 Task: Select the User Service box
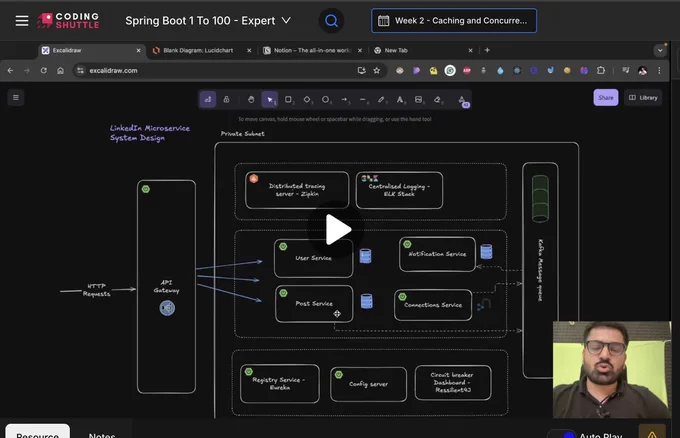click(x=313, y=258)
